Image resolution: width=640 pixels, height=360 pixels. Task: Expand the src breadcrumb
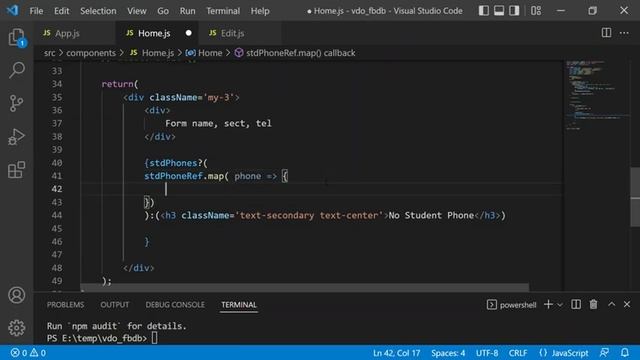(x=49, y=53)
